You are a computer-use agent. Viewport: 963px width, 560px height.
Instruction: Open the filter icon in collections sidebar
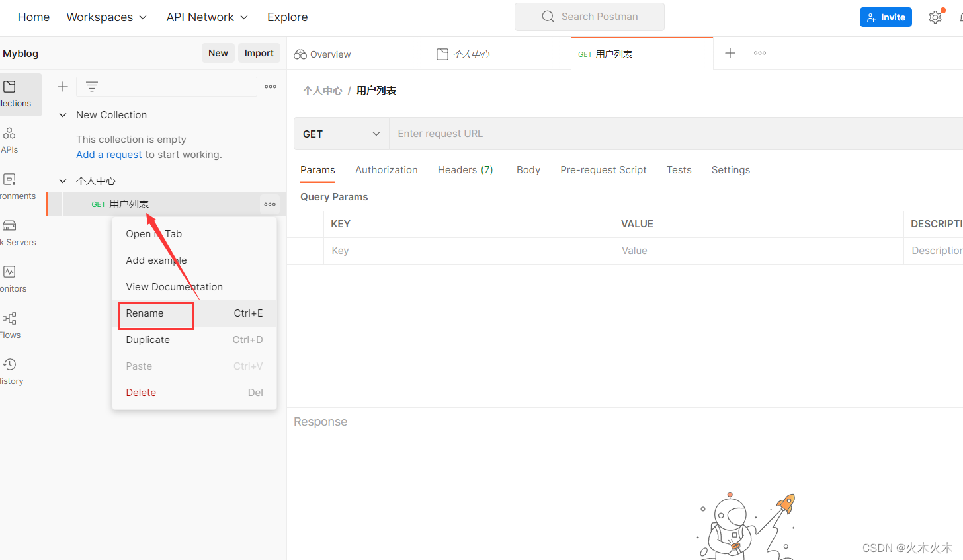point(91,86)
